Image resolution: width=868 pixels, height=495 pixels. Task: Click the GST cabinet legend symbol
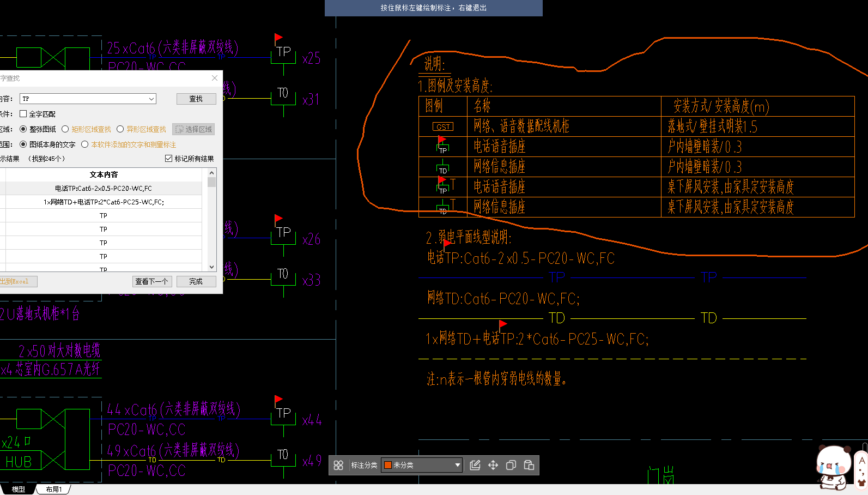point(443,126)
